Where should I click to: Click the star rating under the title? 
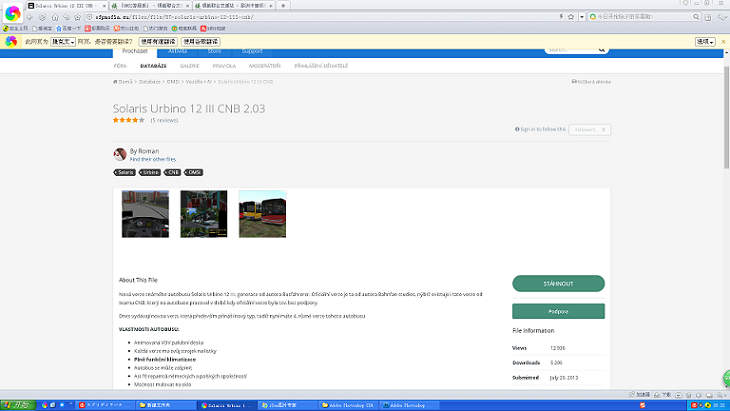click(128, 120)
